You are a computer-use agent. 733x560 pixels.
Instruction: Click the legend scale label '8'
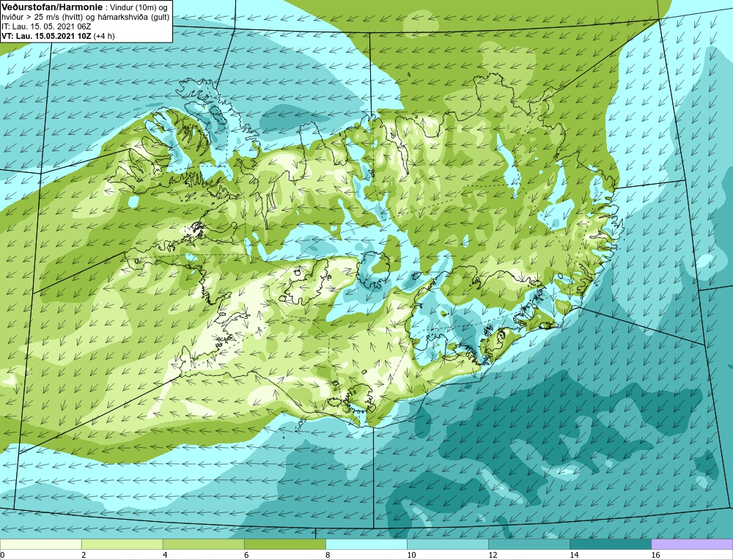click(328, 556)
